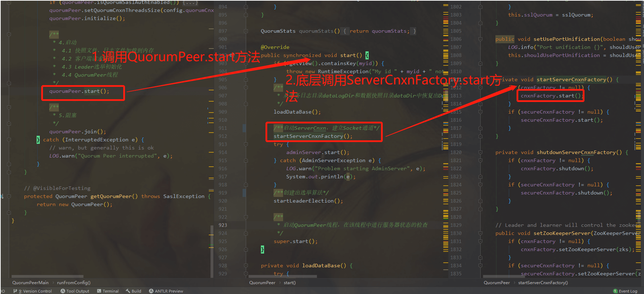Collapse the comment block at line 922

coord(246,217)
